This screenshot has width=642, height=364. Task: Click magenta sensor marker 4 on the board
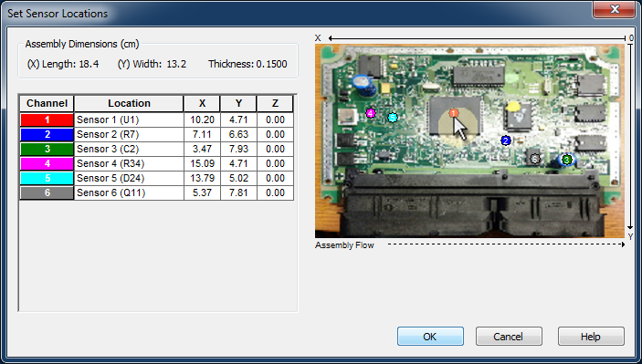point(371,113)
